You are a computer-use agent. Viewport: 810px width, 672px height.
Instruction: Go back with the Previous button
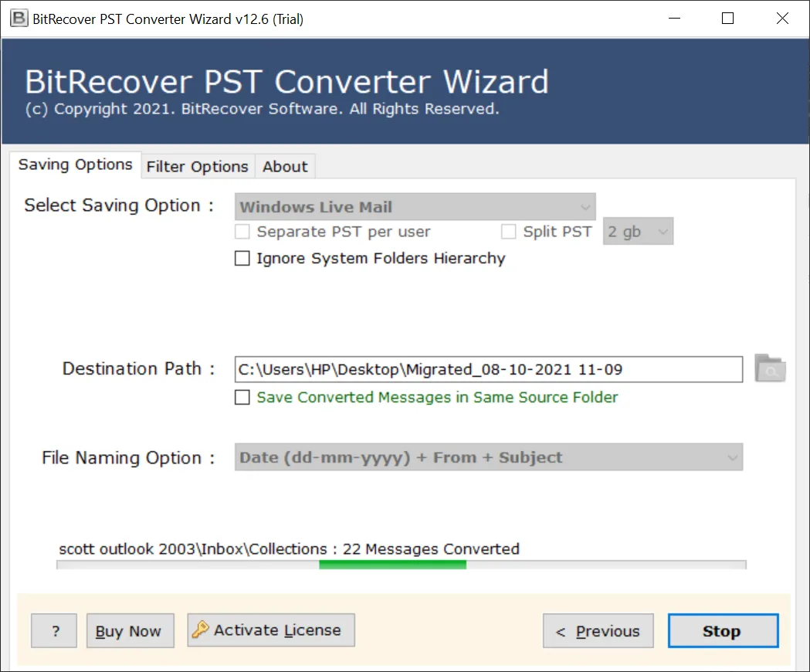tap(598, 630)
